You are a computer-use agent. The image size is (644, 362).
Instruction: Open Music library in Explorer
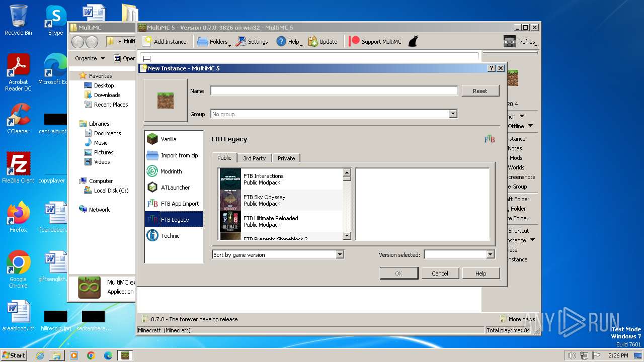pos(101,143)
